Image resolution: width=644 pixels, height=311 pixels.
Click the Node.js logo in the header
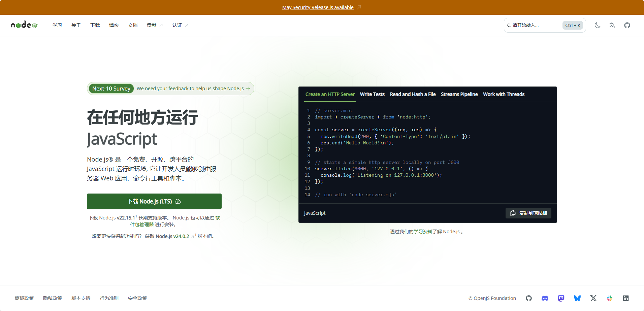(x=24, y=25)
